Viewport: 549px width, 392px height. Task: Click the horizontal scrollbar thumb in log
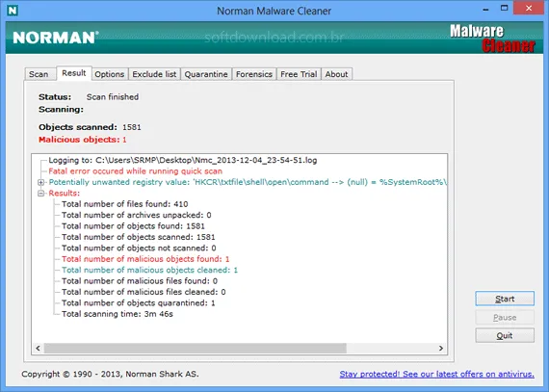pyautogui.click(x=195, y=349)
